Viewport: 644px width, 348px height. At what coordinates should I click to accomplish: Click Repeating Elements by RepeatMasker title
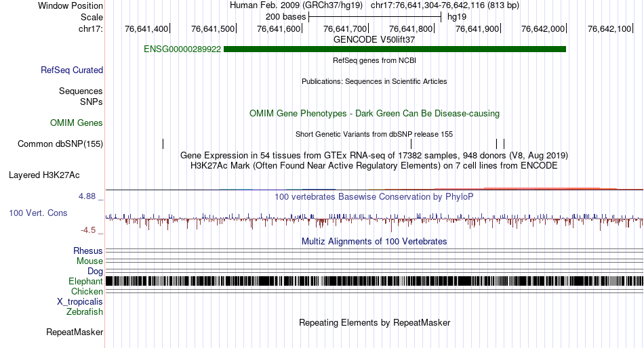tap(375, 322)
